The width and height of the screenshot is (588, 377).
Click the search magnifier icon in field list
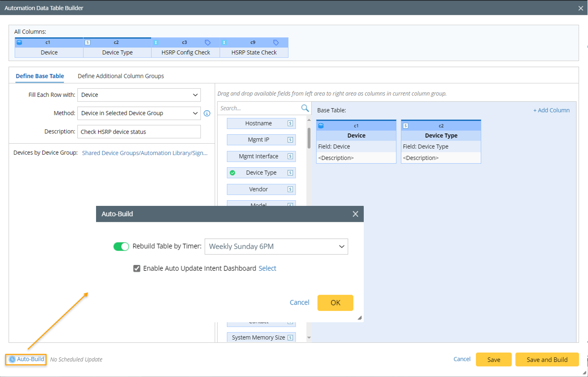305,108
